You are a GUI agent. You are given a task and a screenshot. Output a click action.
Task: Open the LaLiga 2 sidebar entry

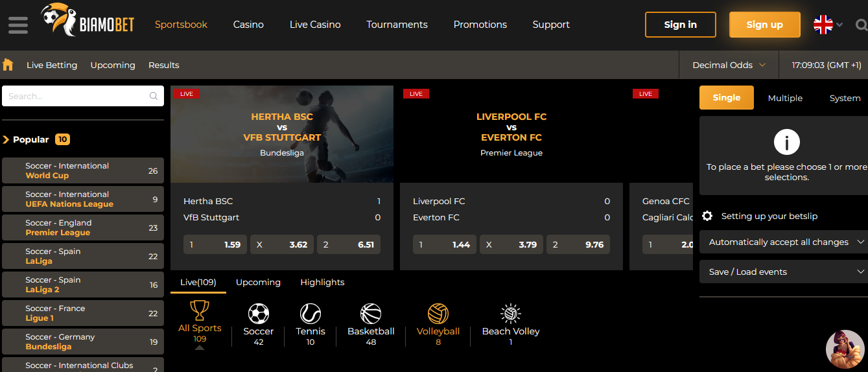[x=83, y=285]
